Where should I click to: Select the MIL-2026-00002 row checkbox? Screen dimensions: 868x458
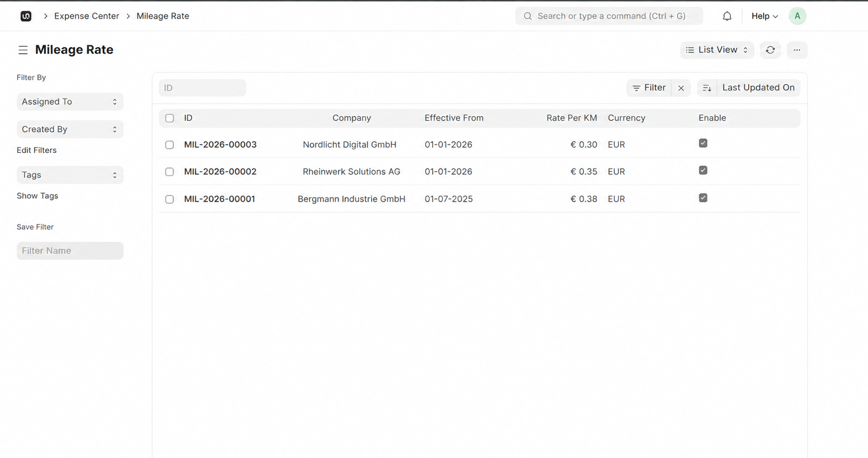[x=169, y=172]
